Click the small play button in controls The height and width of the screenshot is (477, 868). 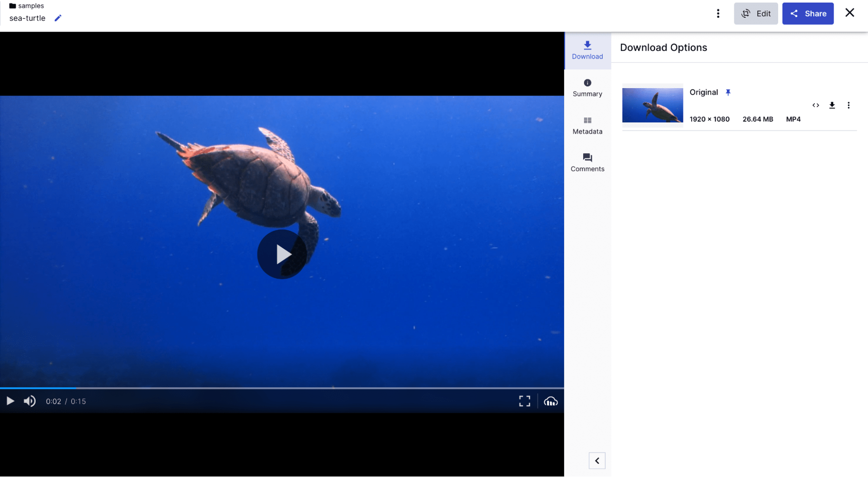click(10, 401)
